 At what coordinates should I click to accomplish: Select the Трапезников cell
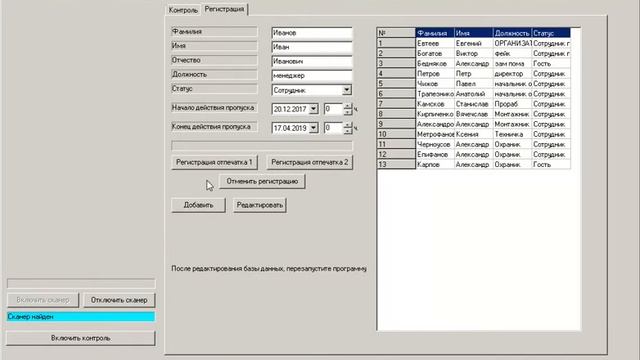coord(435,94)
